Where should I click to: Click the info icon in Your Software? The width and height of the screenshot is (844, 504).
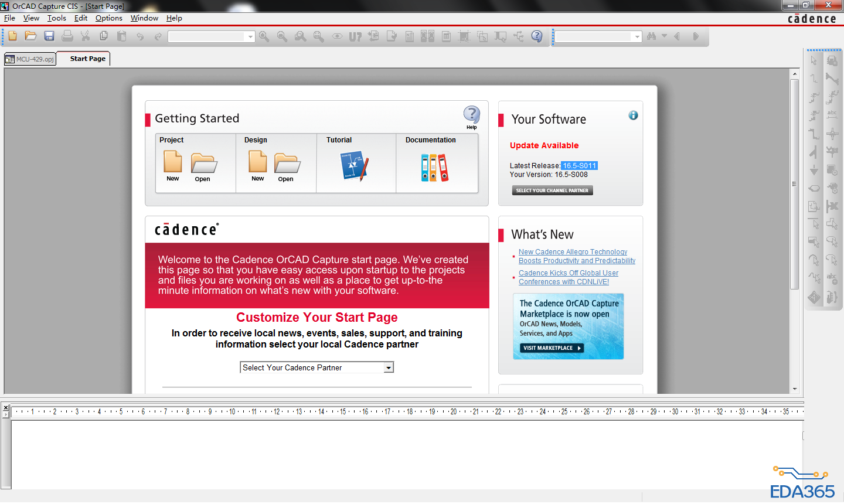pyautogui.click(x=633, y=115)
